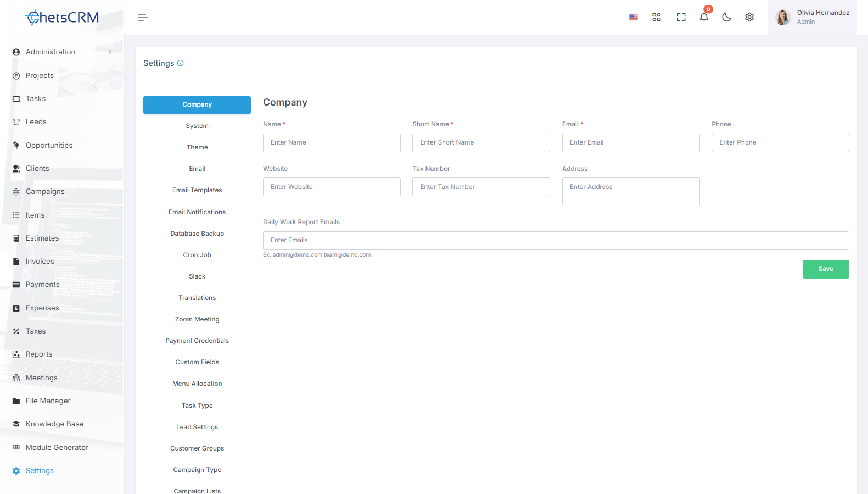Click the Leads sidebar icon
The image size is (868, 494).
[16, 122]
